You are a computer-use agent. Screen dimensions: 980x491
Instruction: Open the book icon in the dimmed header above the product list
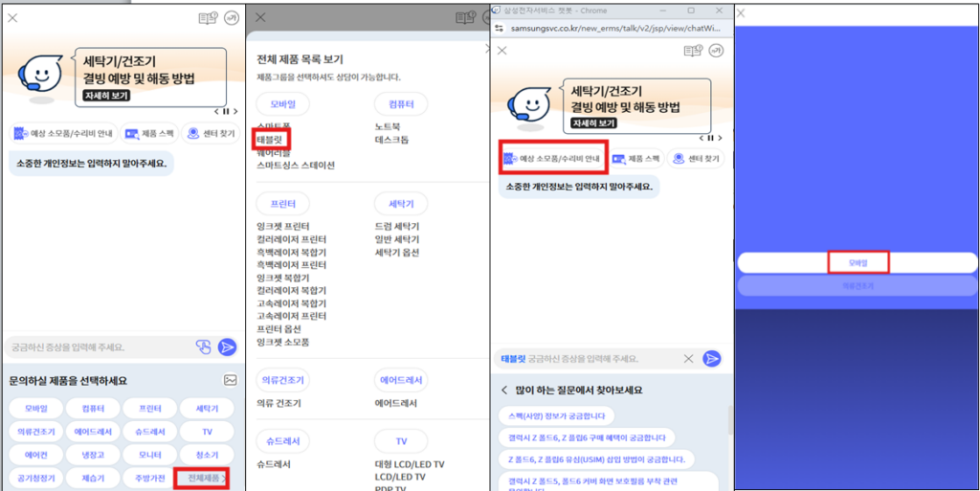pyautogui.click(x=465, y=18)
